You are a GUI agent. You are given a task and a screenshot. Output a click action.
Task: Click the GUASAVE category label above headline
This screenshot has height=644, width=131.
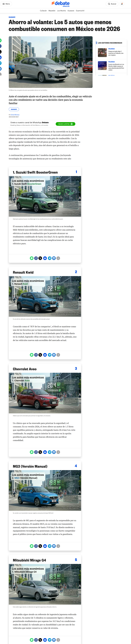click(x=12, y=17)
